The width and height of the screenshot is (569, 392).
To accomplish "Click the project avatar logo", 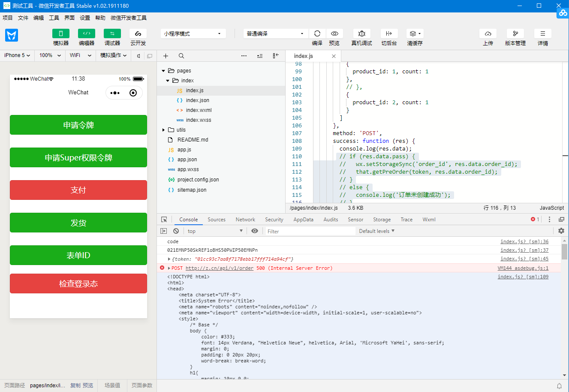I will 12,35.
